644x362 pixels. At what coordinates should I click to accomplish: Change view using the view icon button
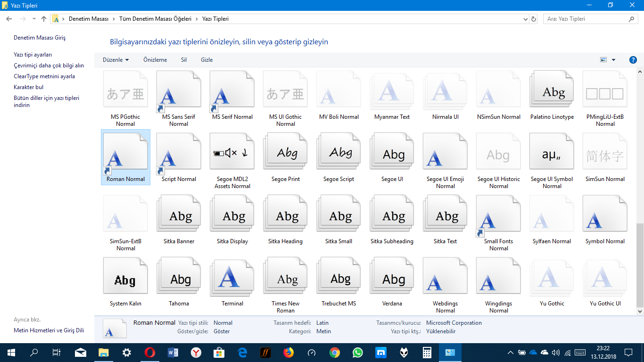point(603,60)
